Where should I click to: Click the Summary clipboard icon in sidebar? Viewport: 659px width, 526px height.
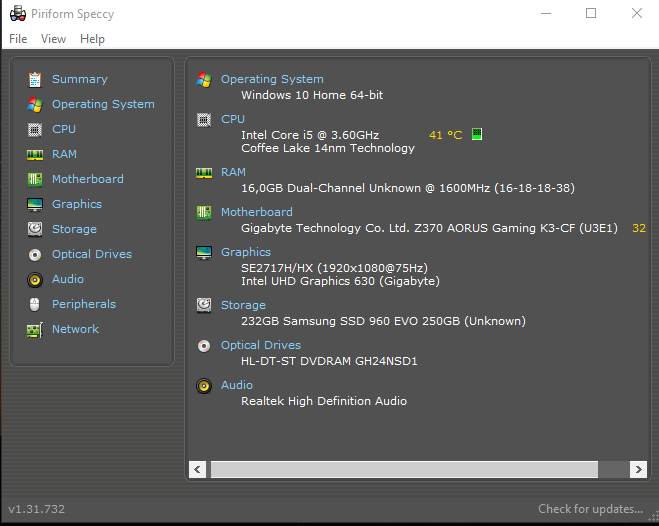[x=35, y=79]
